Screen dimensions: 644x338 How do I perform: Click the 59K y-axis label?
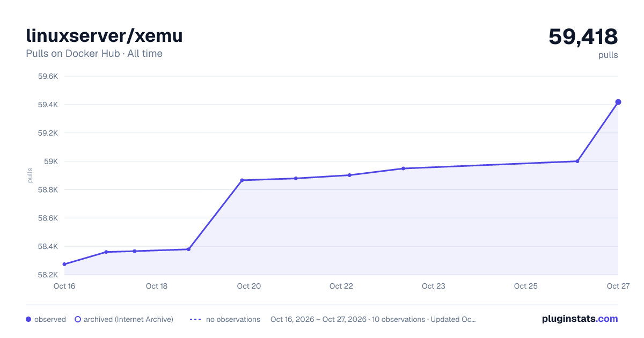[51, 161]
